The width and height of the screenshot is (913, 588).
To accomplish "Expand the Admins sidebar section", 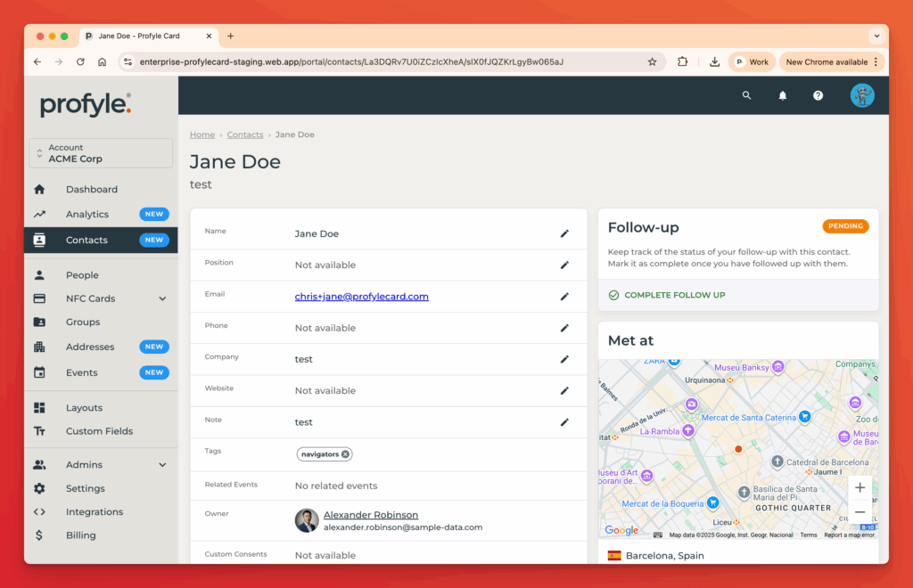I will (162, 465).
